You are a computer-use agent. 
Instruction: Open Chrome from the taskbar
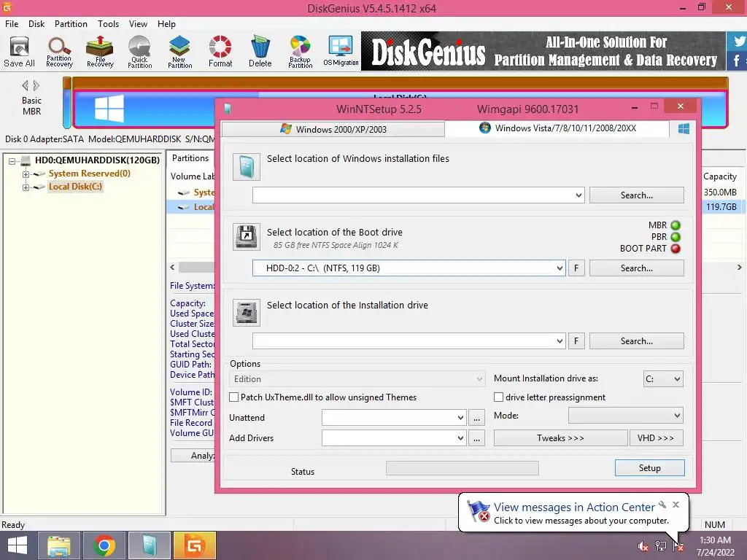pyautogui.click(x=104, y=545)
